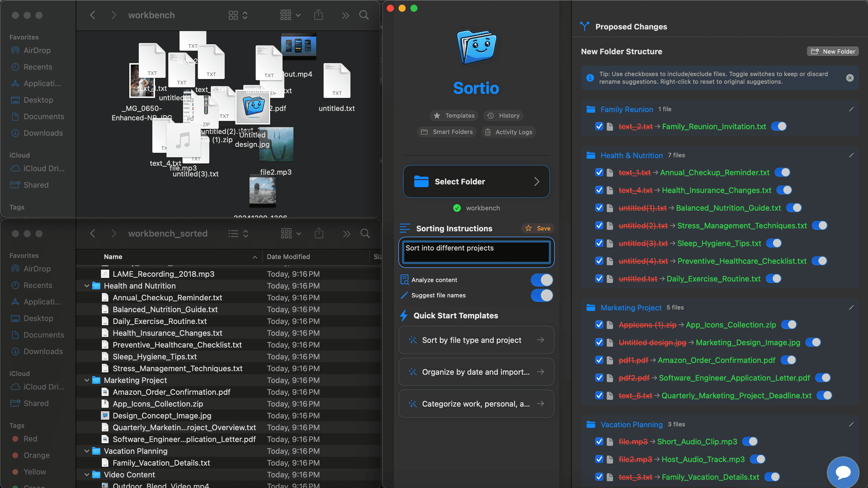Collapse the Health and Nutrition folder

coord(86,286)
